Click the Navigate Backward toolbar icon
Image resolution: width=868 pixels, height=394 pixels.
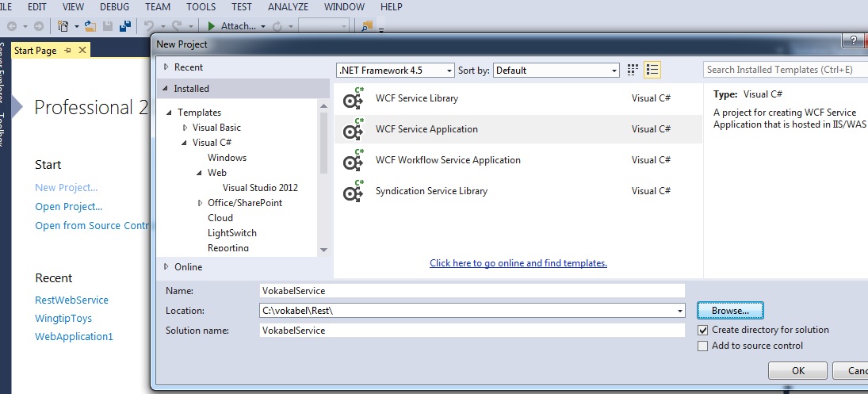(x=12, y=26)
